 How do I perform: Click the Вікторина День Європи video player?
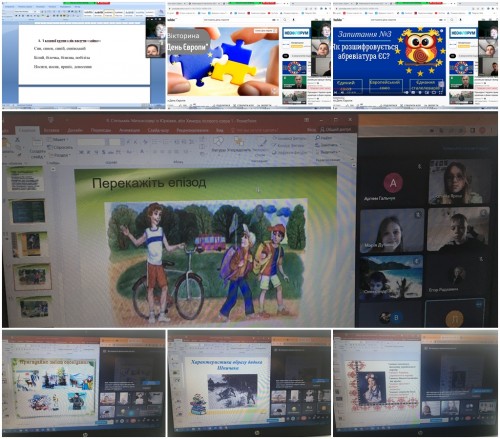point(223,61)
